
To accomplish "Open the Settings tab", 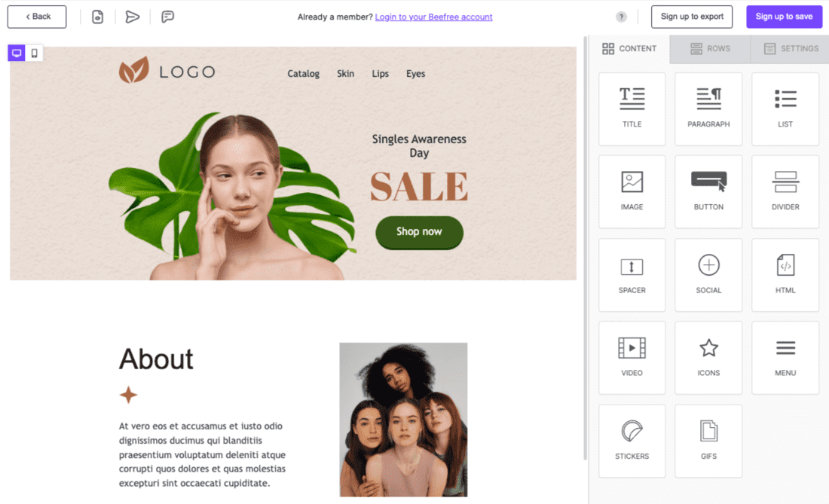I will (x=791, y=49).
